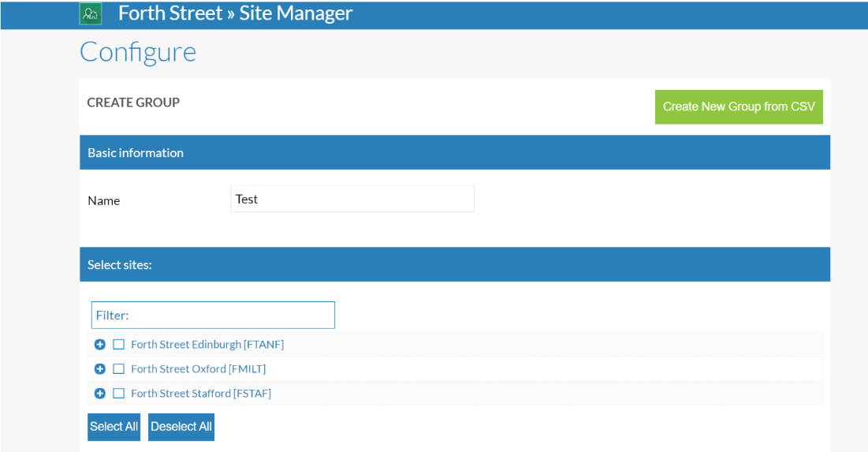Screen dimensions: 868x452
Task: Tick the Forth Street Edinburgh checkbox
Action: click(119, 345)
